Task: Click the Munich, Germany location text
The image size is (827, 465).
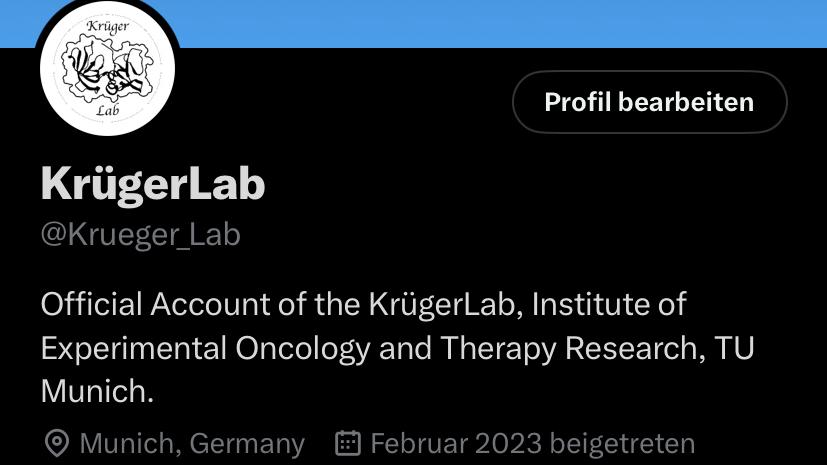Action: tap(193, 443)
